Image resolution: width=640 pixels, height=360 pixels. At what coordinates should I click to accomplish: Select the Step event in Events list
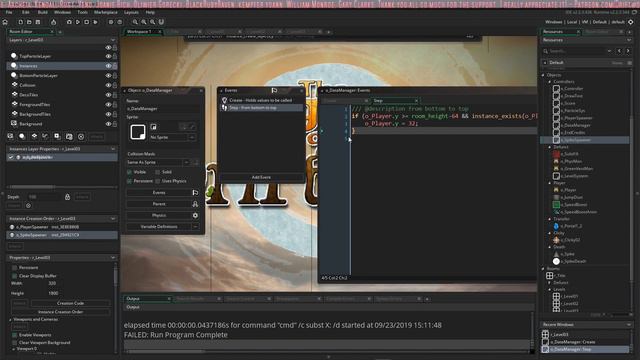tap(261, 108)
